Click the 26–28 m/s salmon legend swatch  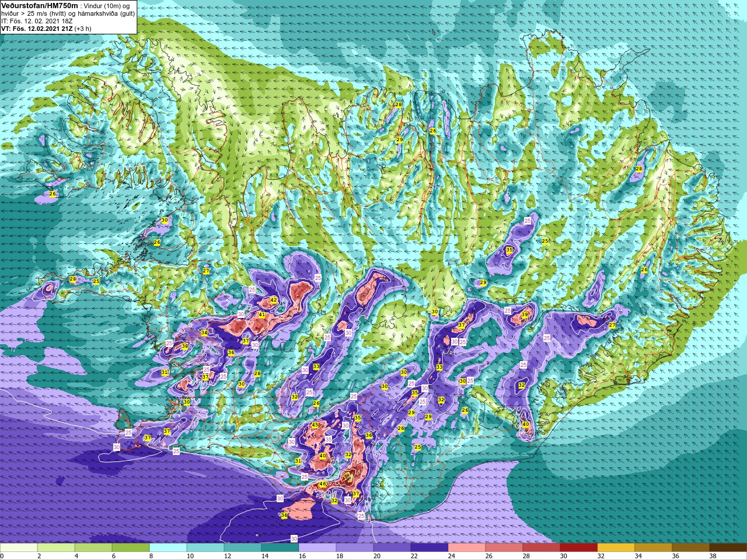point(504,548)
